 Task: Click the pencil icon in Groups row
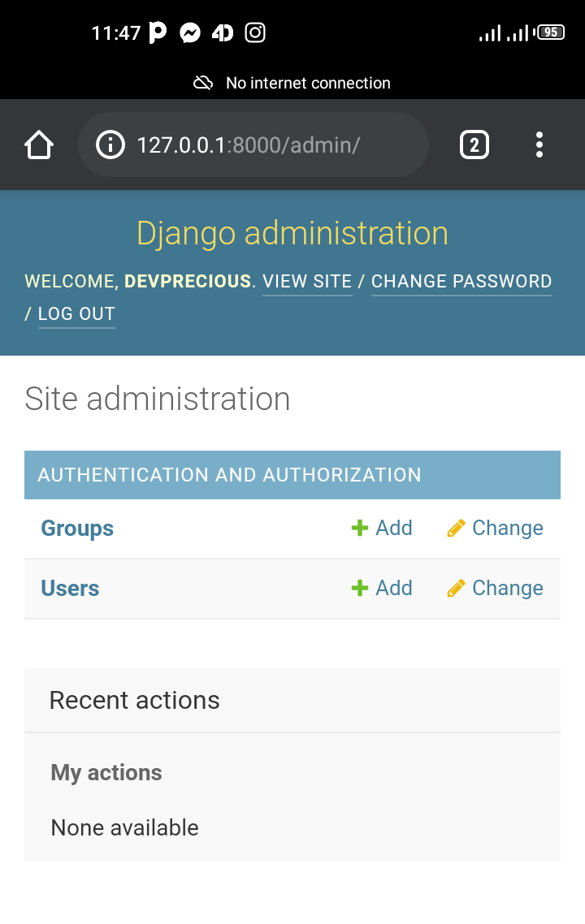pos(456,528)
